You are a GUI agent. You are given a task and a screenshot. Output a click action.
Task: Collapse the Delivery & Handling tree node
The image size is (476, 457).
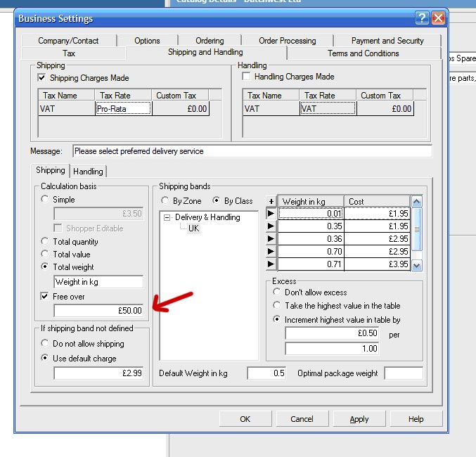point(167,217)
